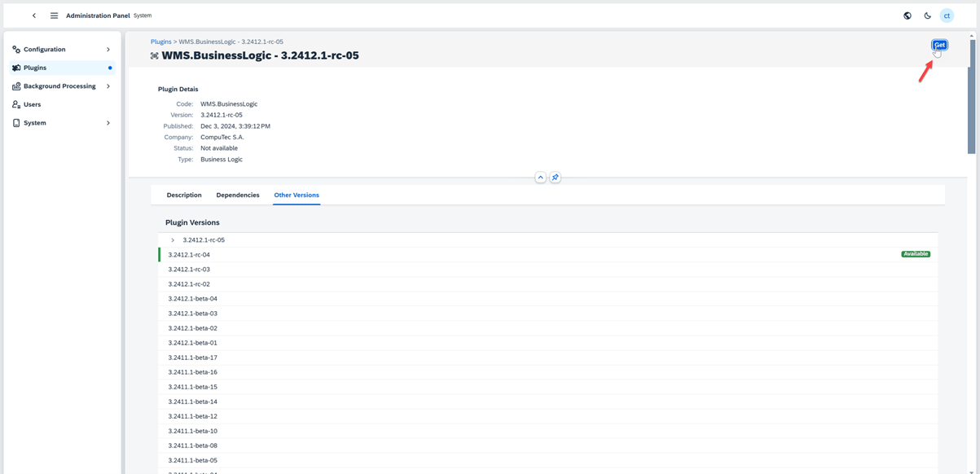
Task: Toggle dark mode with the moon icon
Action: pyautogui.click(x=927, y=15)
